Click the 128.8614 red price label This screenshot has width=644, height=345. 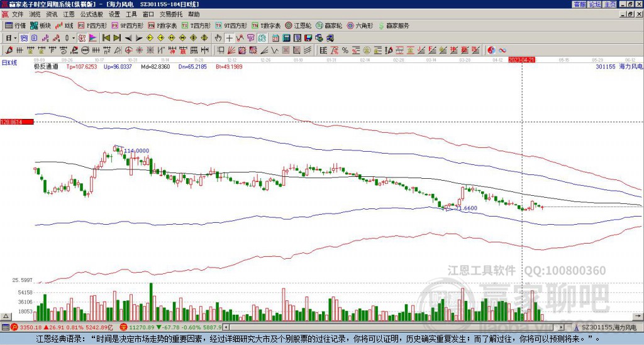[x=17, y=122]
